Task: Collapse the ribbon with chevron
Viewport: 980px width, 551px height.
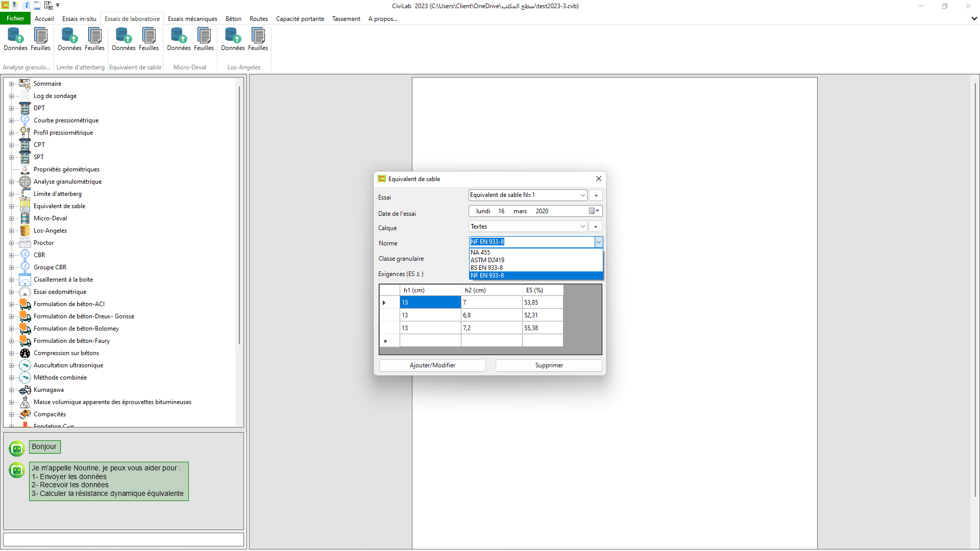Action: point(974,18)
